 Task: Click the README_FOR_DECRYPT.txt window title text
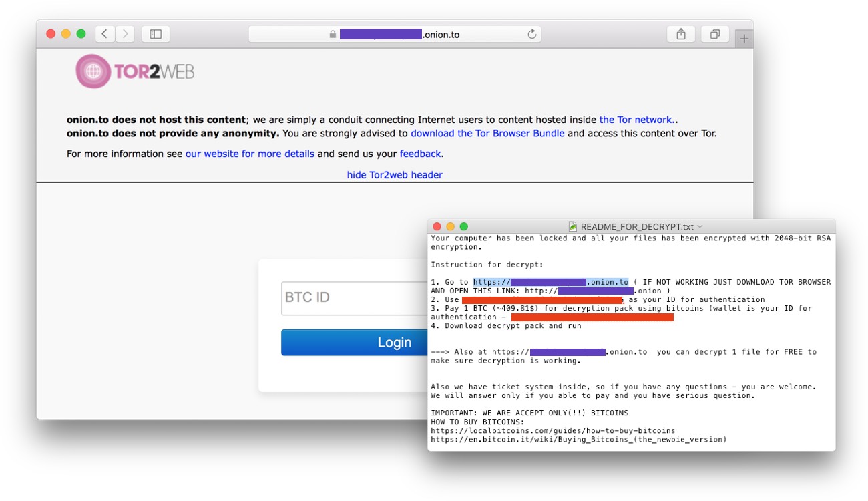(x=638, y=227)
